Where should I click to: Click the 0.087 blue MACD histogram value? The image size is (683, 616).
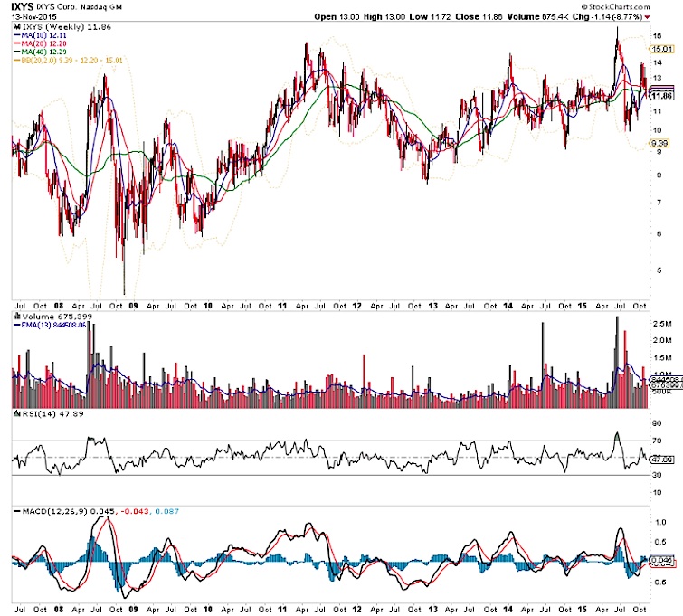[166, 511]
